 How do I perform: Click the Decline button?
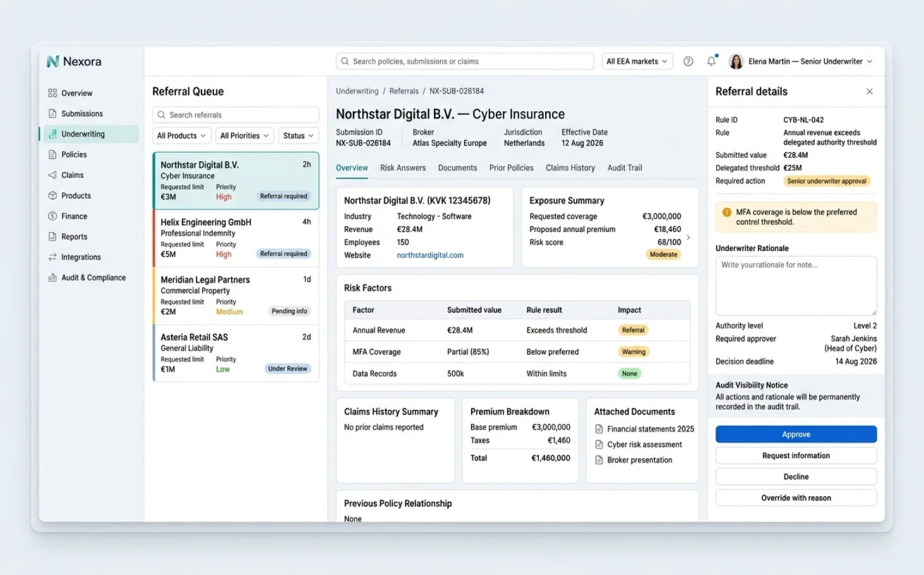[796, 476]
